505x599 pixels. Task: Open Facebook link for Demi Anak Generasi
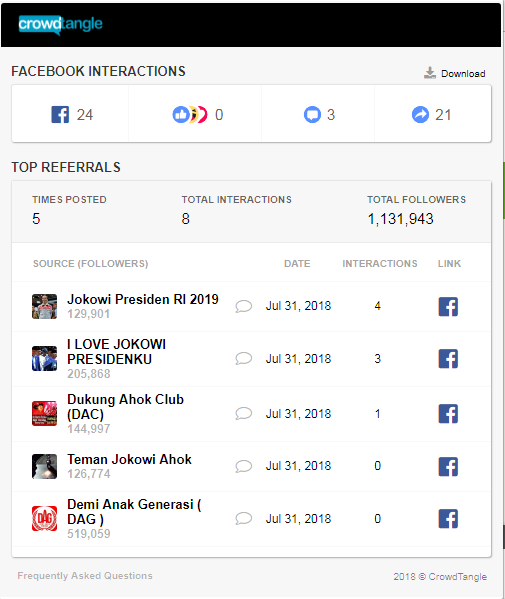448,519
